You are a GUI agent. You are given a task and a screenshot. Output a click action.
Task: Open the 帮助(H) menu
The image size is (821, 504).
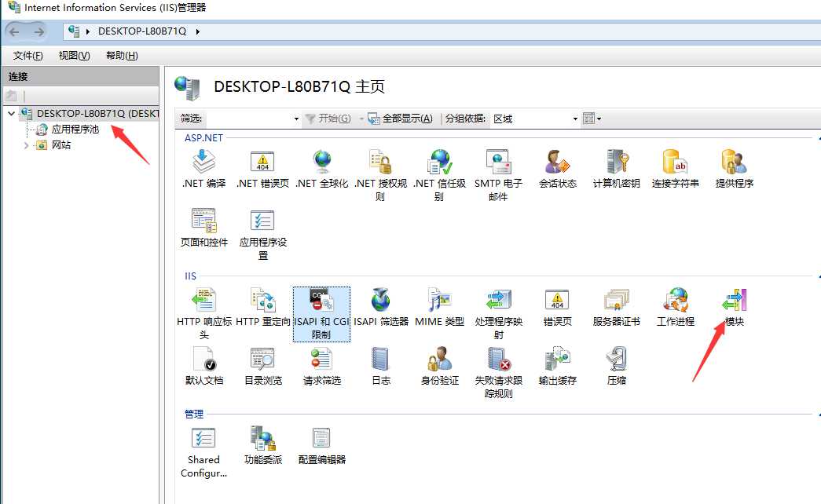click(122, 56)
